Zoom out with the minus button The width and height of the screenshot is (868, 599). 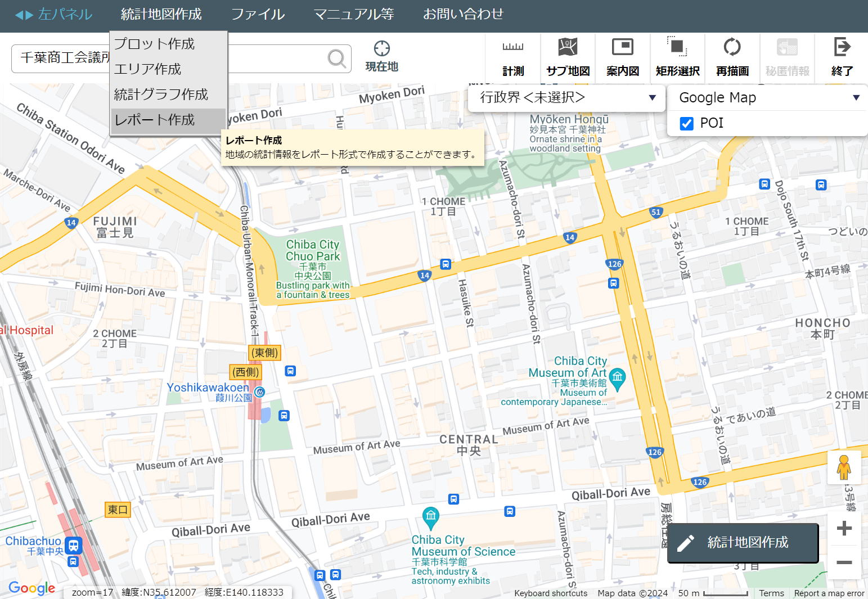[x=844, y=562]
